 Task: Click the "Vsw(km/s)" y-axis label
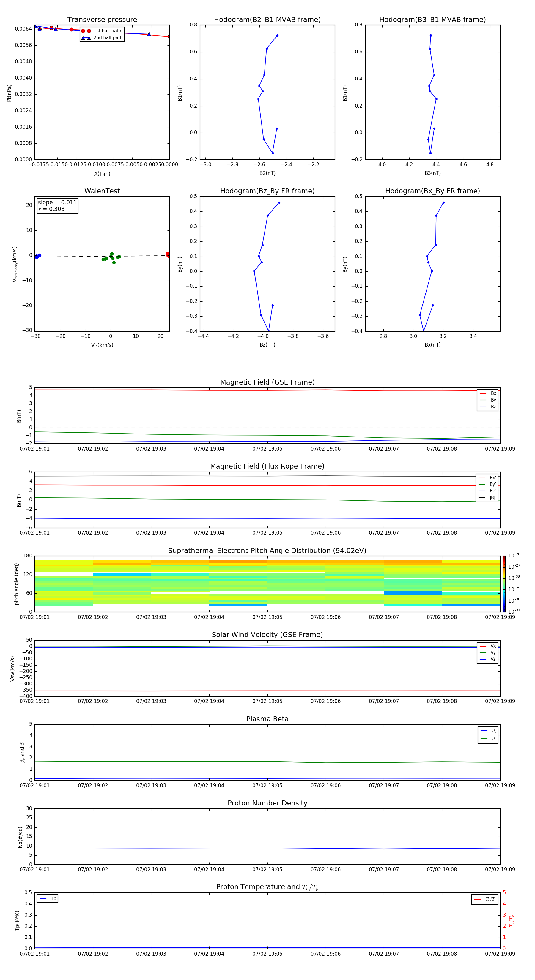click(12, 668)
